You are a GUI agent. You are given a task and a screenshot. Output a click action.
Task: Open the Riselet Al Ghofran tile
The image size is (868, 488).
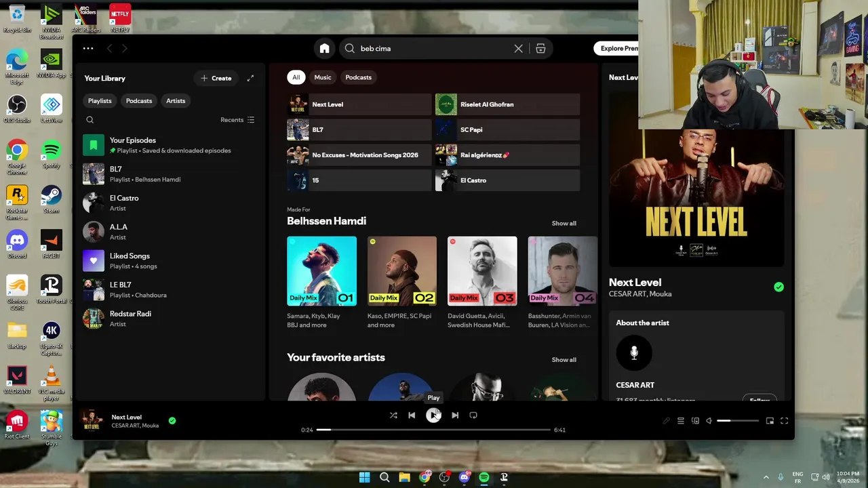click(x=507, y=104)
